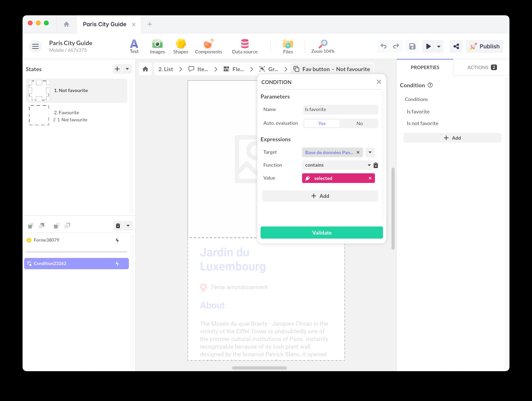Screen dimensions: 532x401
Task: Open the Files manager
Action: tap(288, 46)
